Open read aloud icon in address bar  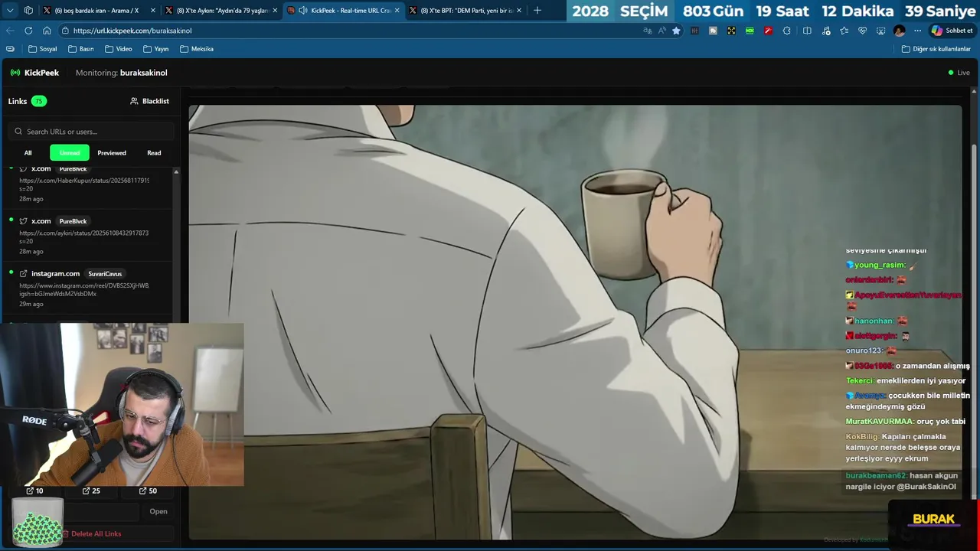click(x=661, y=31)
